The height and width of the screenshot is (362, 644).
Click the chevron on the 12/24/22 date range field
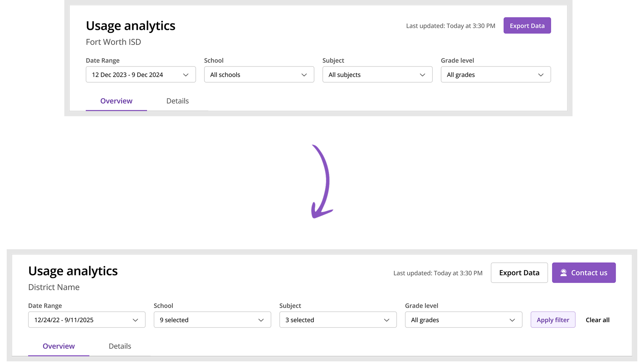click(136, 320)
